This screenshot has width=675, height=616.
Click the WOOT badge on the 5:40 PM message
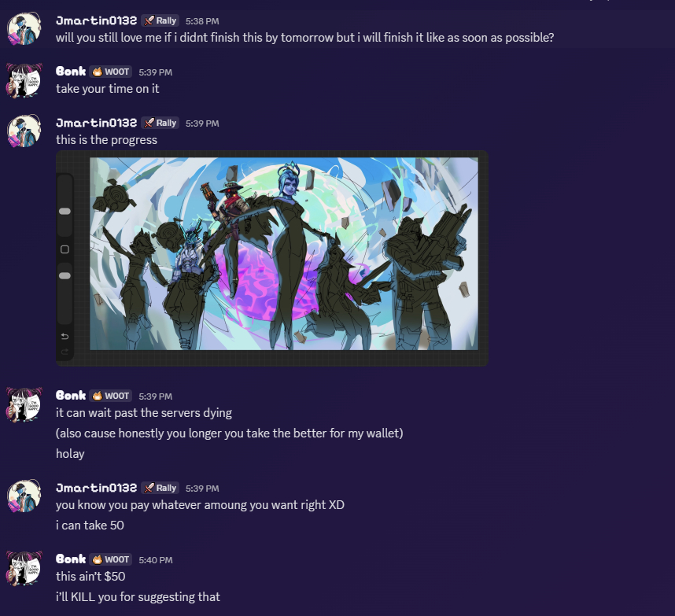tap(111, 559)
